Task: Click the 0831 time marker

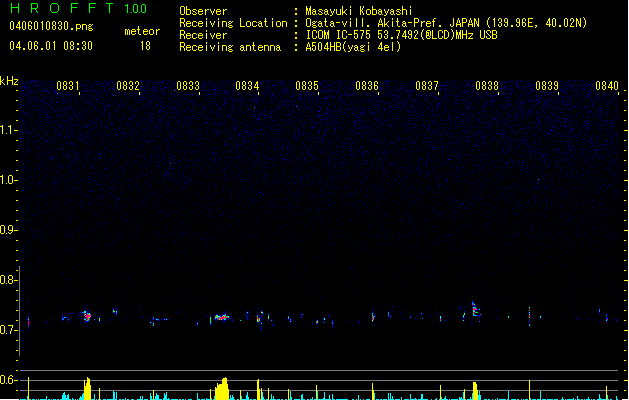Action: coord(67,85)
